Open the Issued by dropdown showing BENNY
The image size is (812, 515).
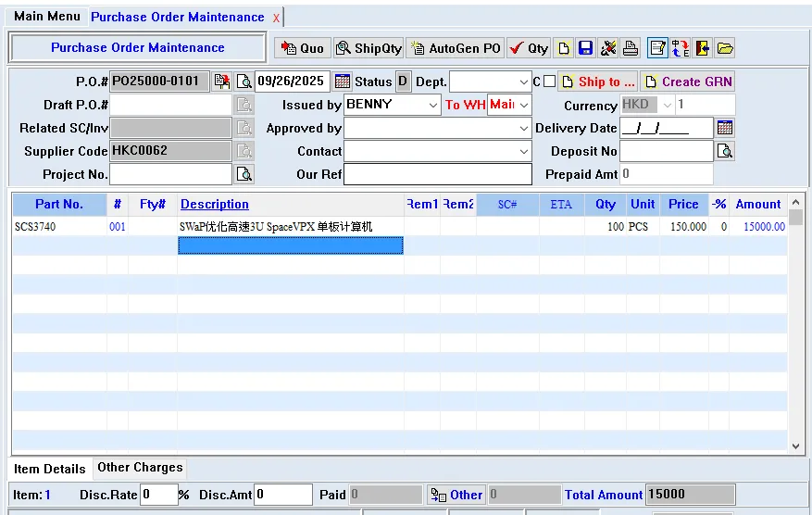point(432,105)
